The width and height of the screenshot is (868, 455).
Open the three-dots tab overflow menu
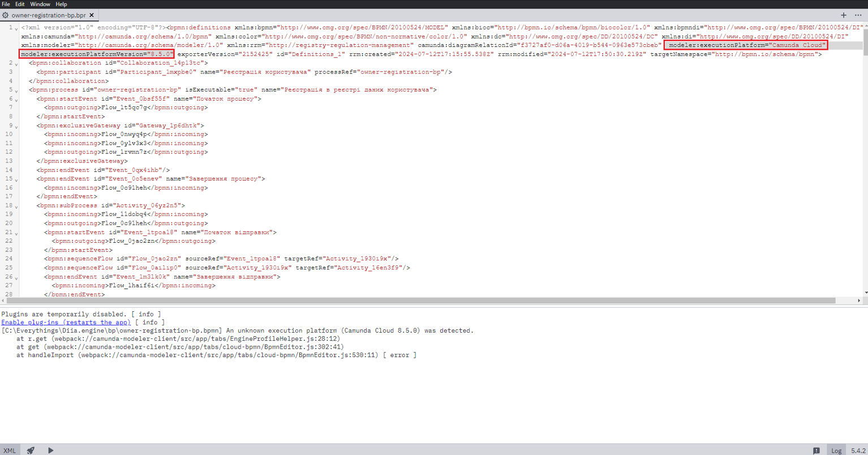point(858,15)
